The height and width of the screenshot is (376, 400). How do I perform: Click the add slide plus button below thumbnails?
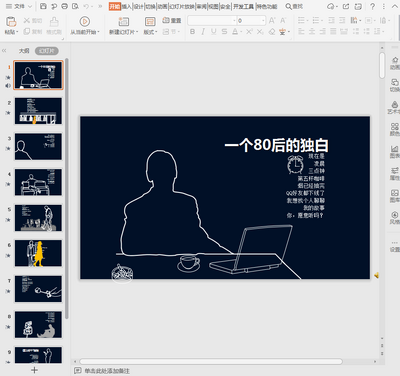click(34, 370)
